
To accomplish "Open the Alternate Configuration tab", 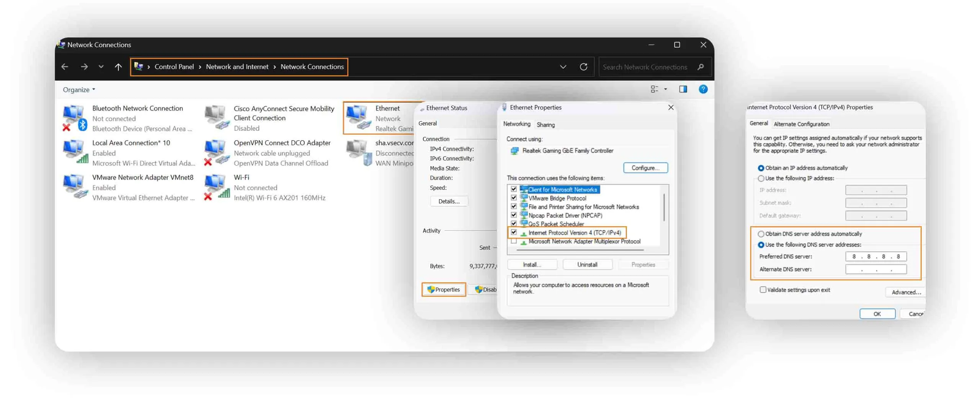I will (x=801, y=124).
